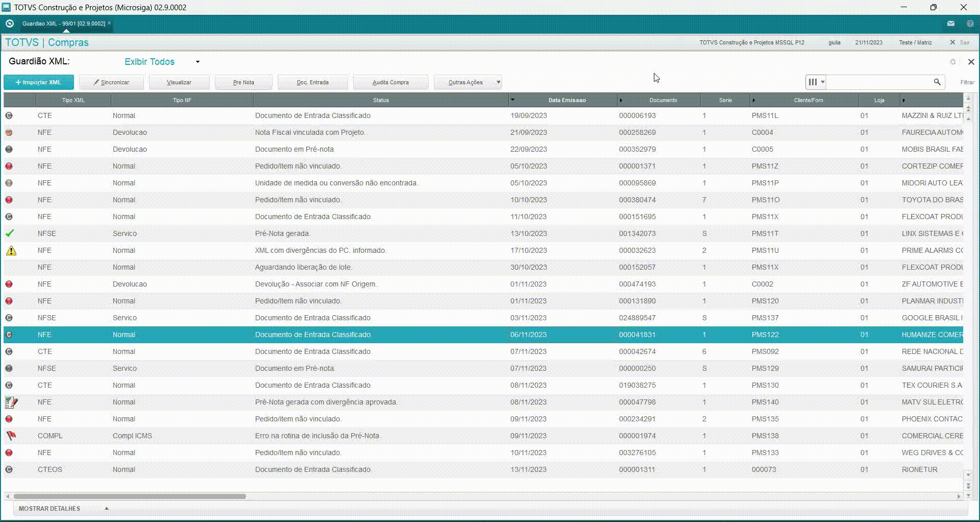Jump to first record with top arrow

(968, 98)
